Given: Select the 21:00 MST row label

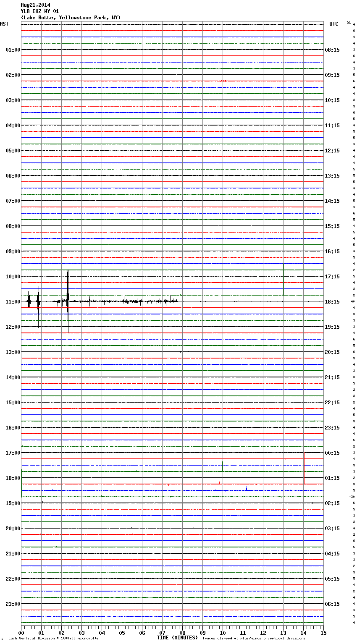Looking at the screenshot, I should (x=13, y=554).
